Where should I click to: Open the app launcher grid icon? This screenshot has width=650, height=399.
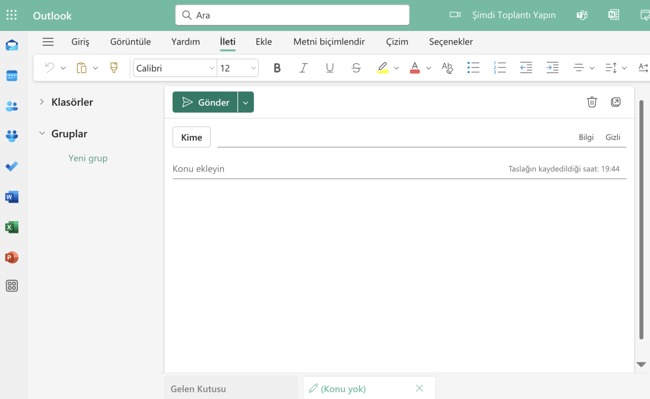(12, 15)
